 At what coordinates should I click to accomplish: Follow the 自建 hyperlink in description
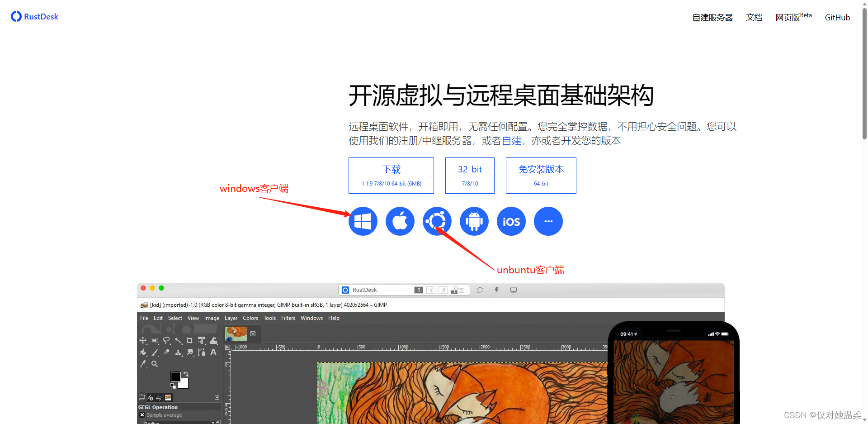click(511, 141)
